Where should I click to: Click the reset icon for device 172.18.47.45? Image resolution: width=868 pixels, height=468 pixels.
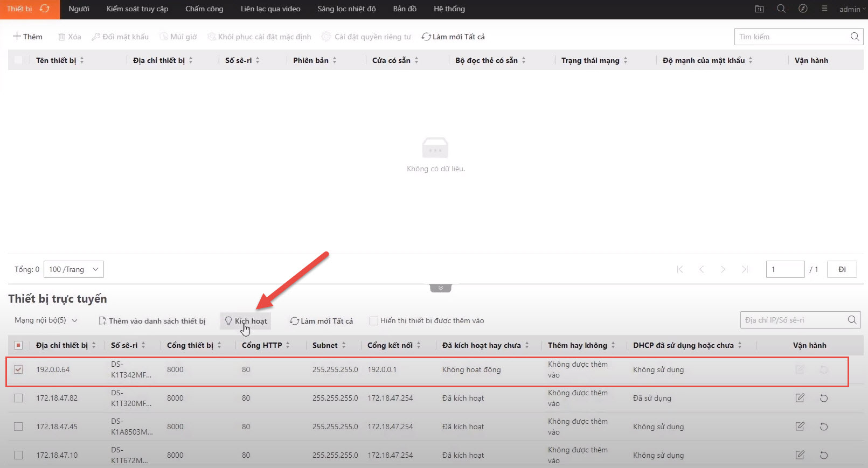click(823, 427)
